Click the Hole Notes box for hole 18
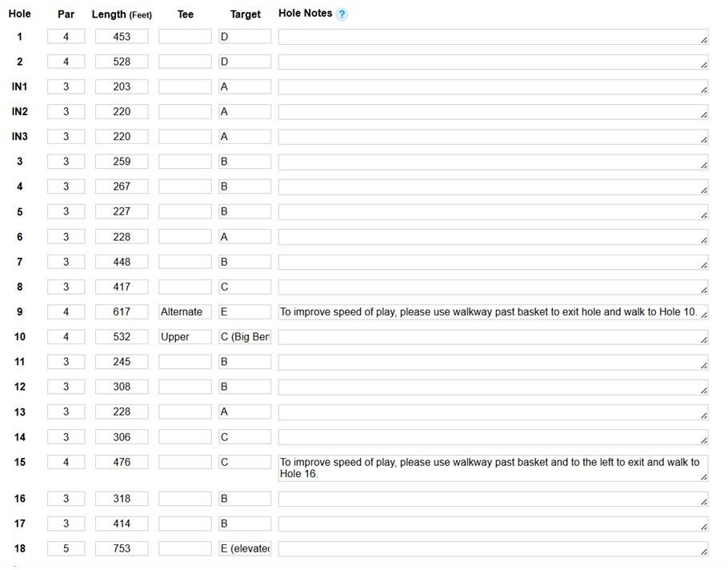 [x=492, y=549]
